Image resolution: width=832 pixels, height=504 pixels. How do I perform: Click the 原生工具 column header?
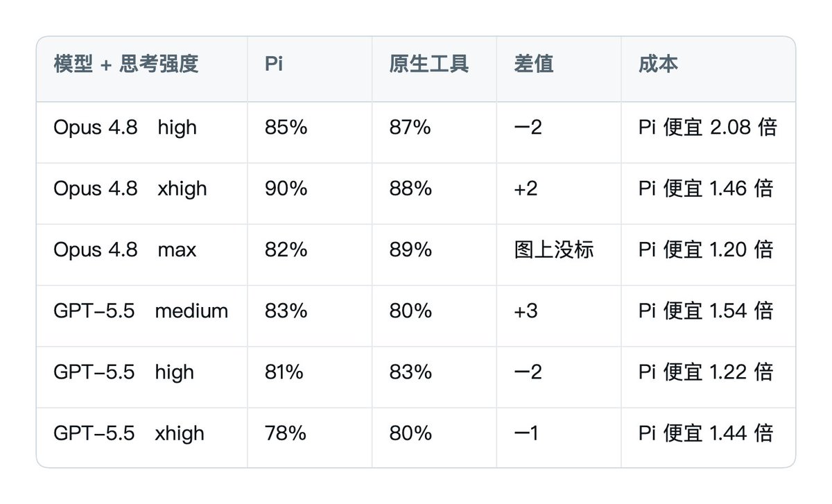(x=428, y=64)
